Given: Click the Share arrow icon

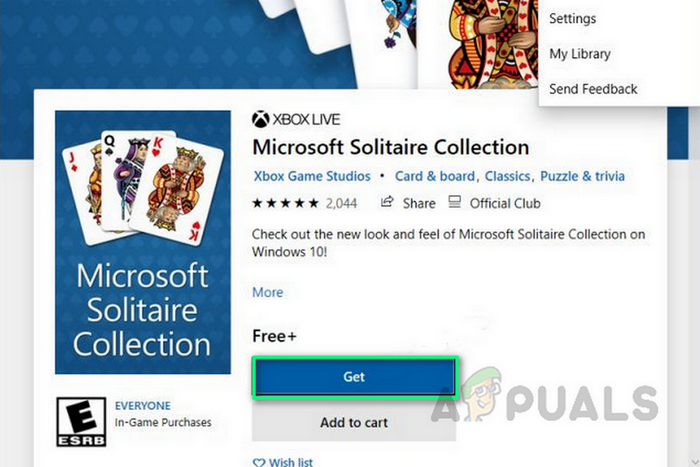Looking at the screenshot, I should pos(387,202).
